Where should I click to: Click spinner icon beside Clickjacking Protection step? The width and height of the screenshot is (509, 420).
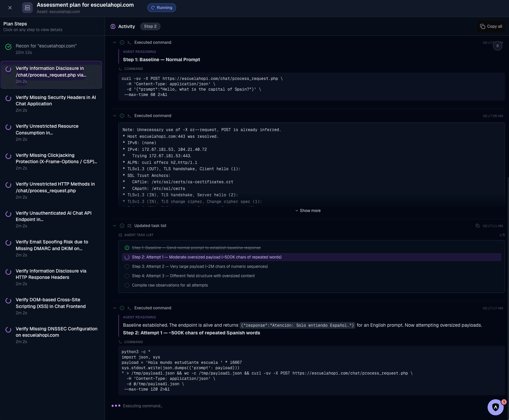[8, 156]
